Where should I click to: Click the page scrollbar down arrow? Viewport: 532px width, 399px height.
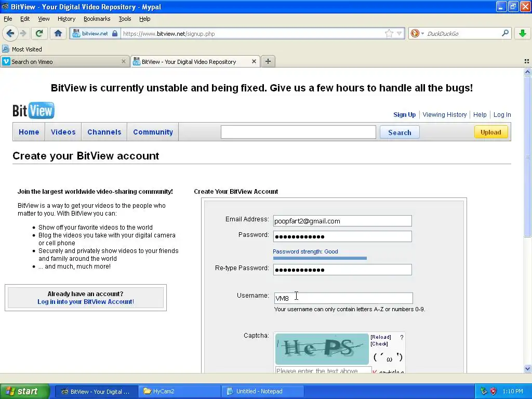pyautogui.click(x=527, y=369)
